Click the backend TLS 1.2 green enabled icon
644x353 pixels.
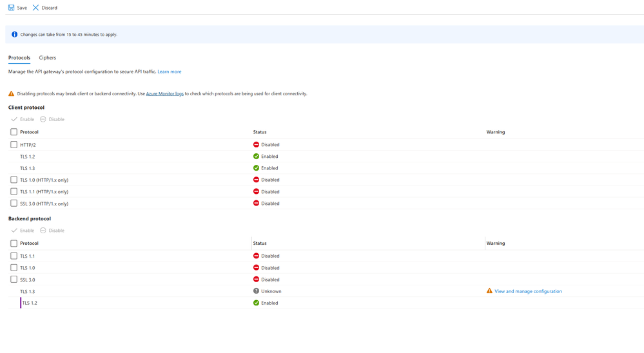256,303
